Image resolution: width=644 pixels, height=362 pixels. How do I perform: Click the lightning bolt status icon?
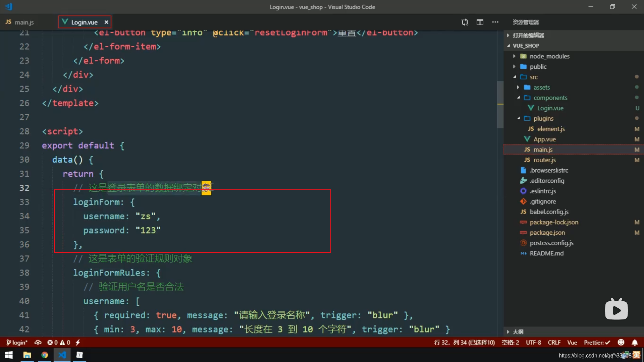click(77, 343)
